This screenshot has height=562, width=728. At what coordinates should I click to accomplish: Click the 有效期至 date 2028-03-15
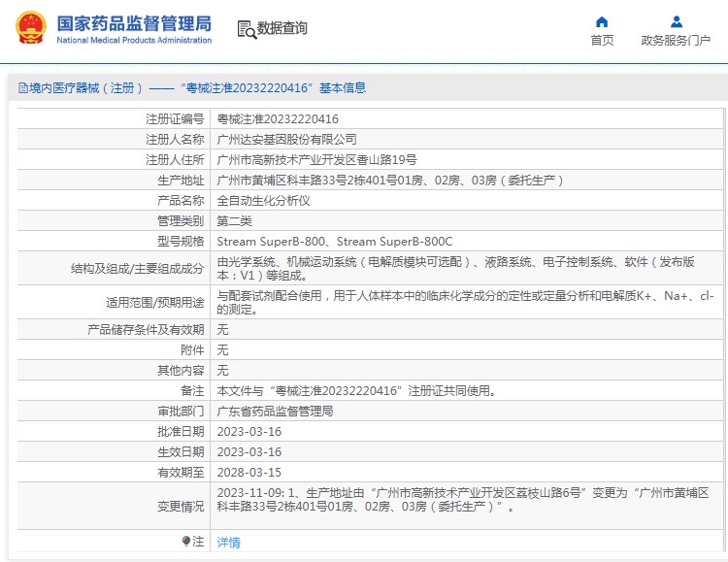(249, 473)
